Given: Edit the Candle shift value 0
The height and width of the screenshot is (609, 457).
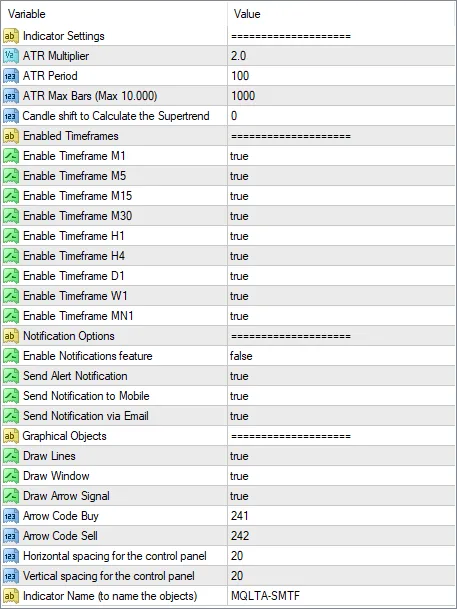Looking at the screenshot, I should click(234, 116).
